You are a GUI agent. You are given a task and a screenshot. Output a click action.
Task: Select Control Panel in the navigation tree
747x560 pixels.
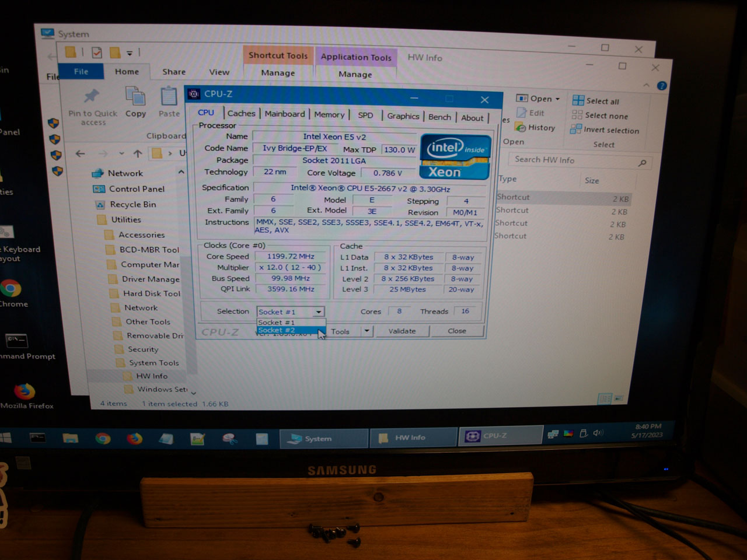[130, 188]
